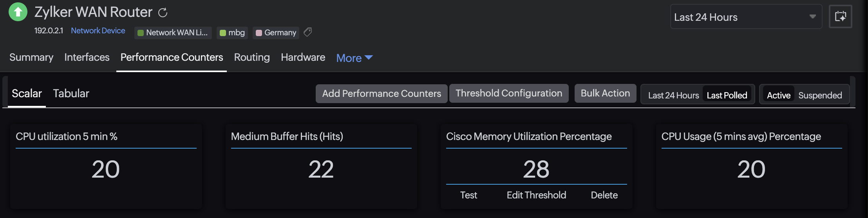Viewport: 868px width, 218px height.
Task: Expand the More tabs menu
Action: tap(354, 58)
